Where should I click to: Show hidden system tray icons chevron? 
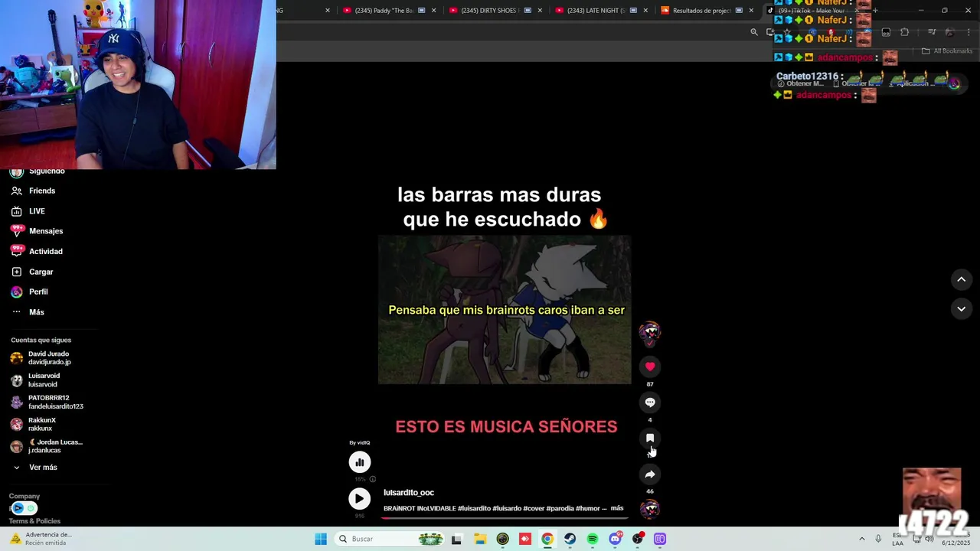click(x=862, y=540)
